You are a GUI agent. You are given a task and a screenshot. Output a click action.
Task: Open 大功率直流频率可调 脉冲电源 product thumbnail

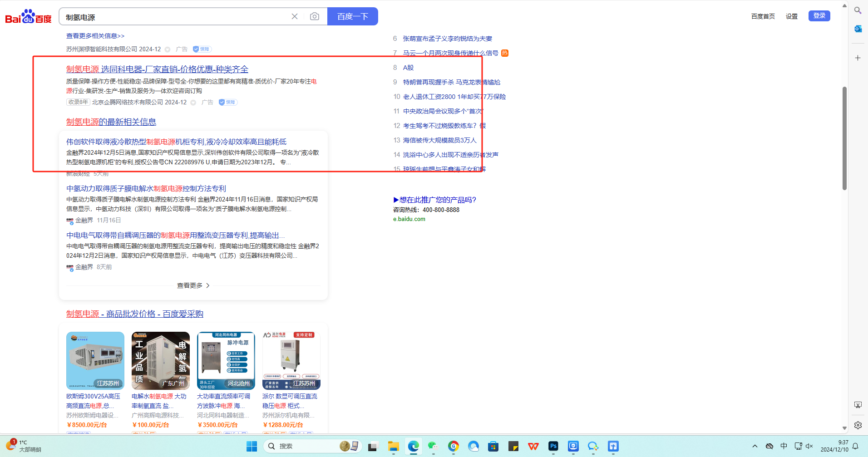[x=226, y=361]
